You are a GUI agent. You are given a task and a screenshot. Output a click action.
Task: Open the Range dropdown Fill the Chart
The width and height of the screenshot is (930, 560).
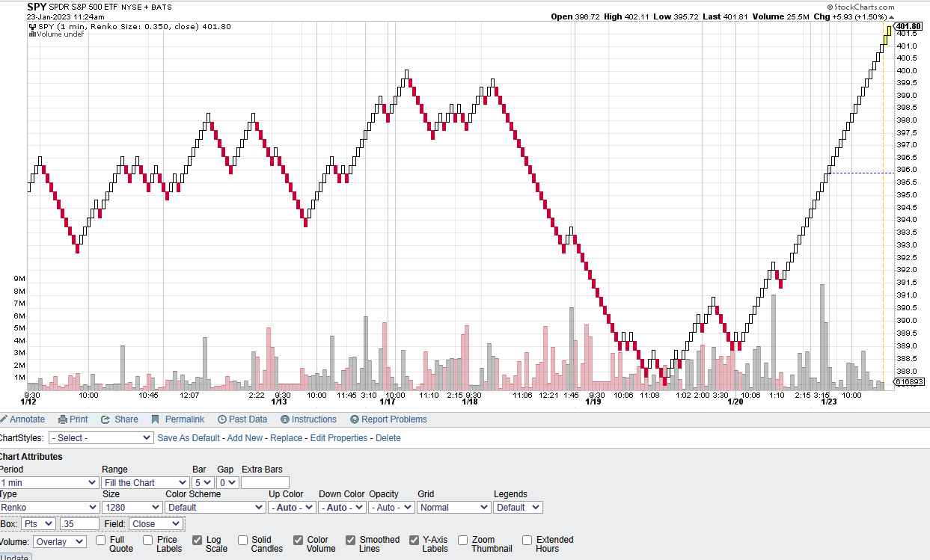145,483
